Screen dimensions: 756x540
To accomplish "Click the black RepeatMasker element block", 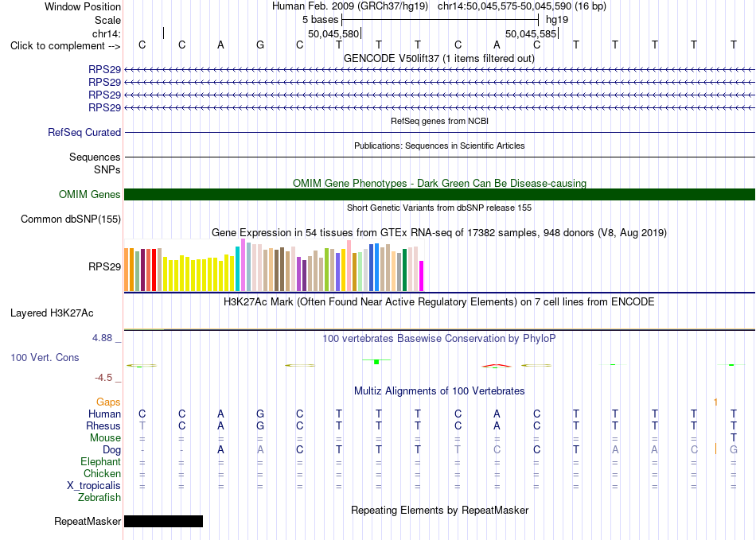I will click(163, 521).
